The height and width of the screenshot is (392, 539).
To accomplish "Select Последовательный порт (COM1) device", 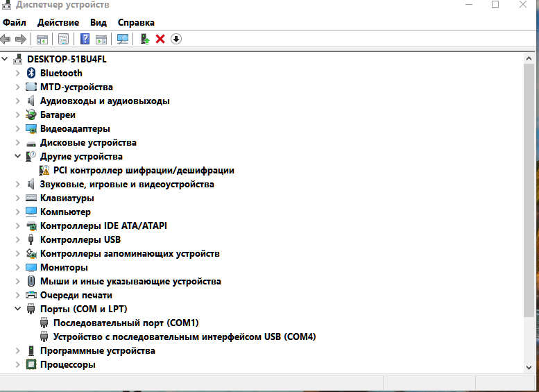I will click(x=126, y=323).
